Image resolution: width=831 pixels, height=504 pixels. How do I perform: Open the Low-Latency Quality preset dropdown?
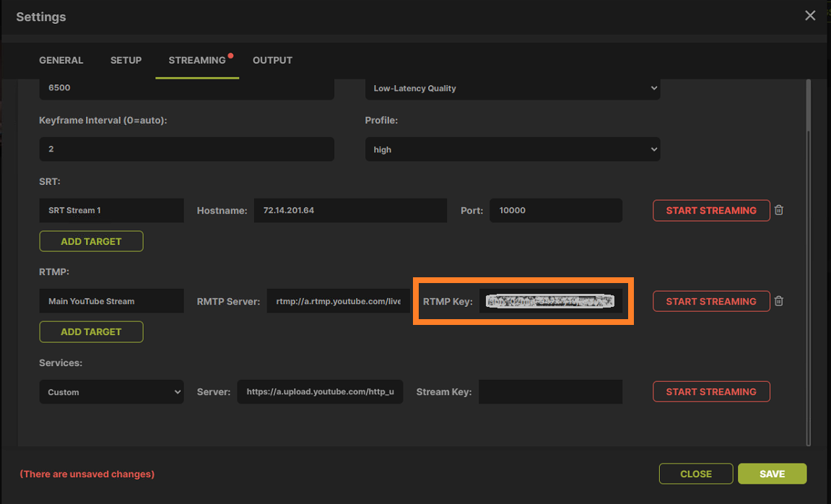click(x=513, y=88)
